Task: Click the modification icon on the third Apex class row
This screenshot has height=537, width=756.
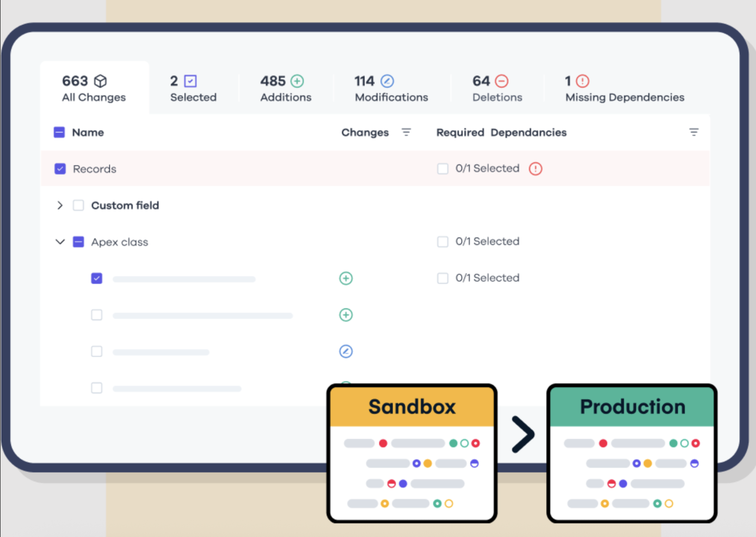Action: (346, 351)
